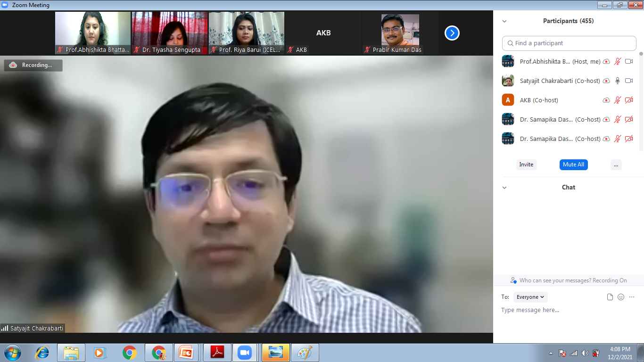Toggle the video camera for AKB co-host
Viewport: 644px width, 362px height.
tap(628, 100)
